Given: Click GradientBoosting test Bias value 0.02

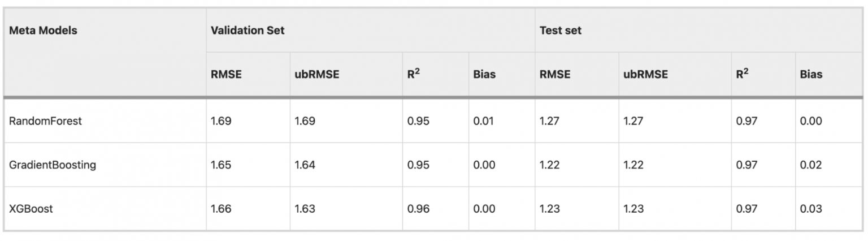Looking at the screenshot, I should [x=811, y=165].
